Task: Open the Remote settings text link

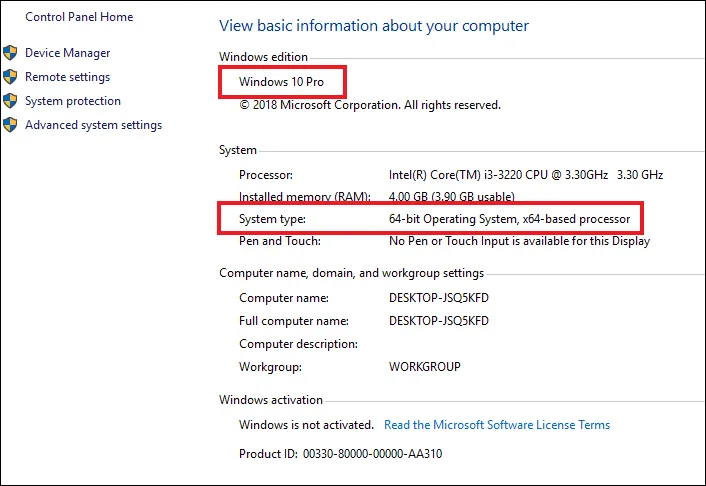Action: point(67,77)
